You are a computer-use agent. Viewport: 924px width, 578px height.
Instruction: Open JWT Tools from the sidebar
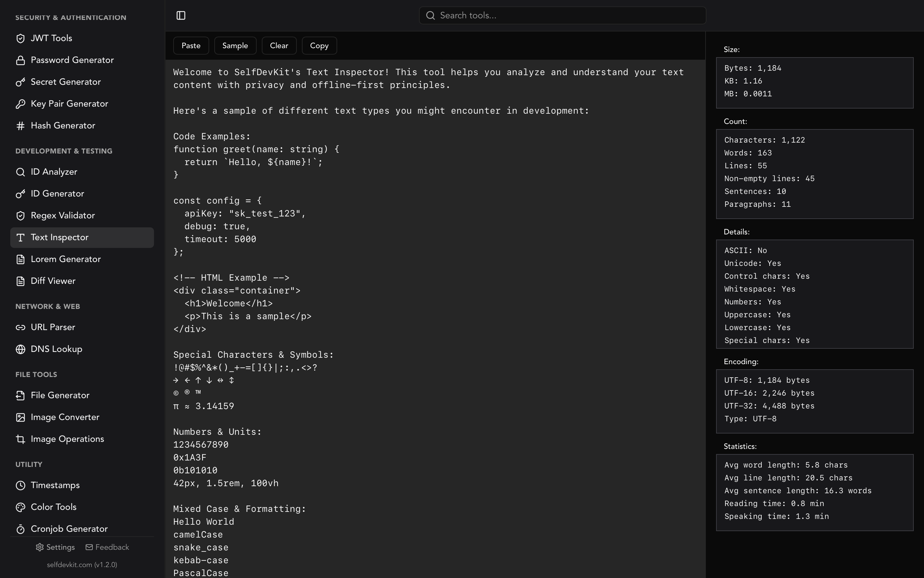click(x=82, y=38)
